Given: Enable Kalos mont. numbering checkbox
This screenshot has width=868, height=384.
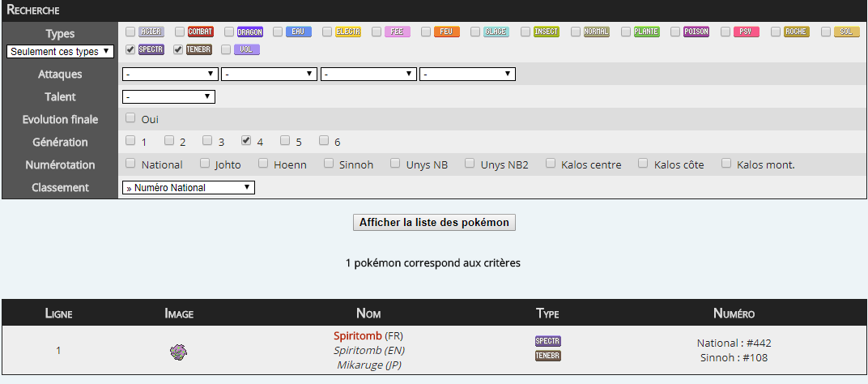Looking at the screenshot, I should pyautogui.click(x=726, y=163).
